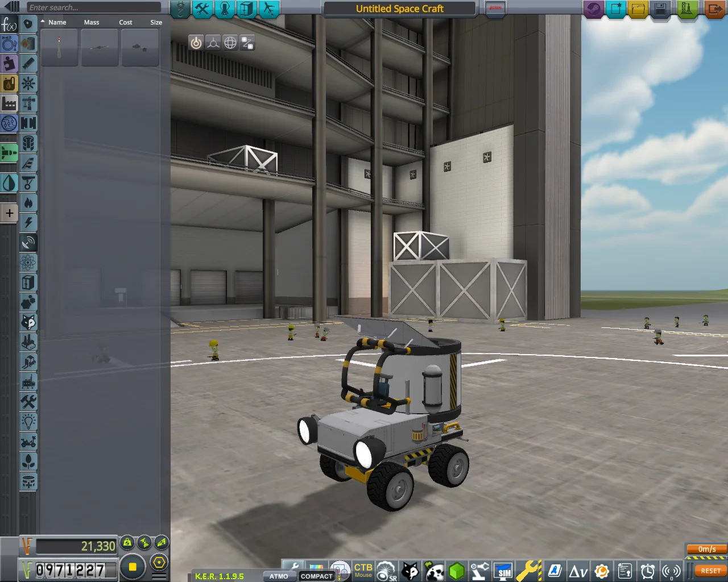Toggle the Center of Lift overlay

pos(162,543)
